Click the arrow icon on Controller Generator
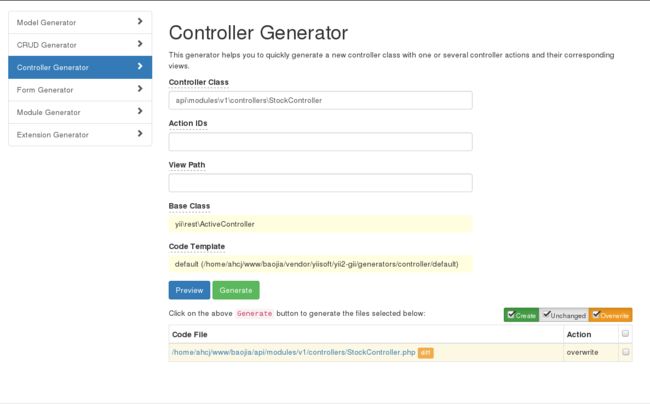 coord(140,66)
